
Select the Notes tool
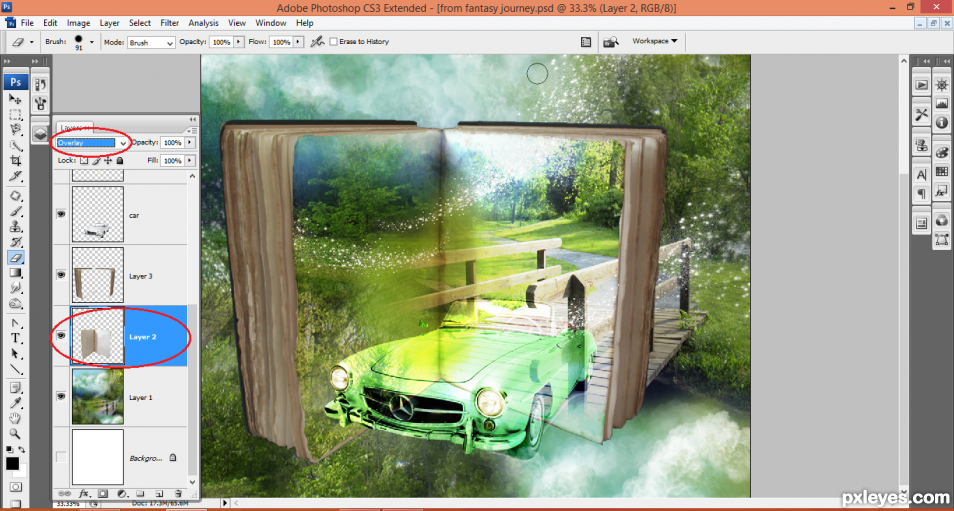(x=15, y=388)
